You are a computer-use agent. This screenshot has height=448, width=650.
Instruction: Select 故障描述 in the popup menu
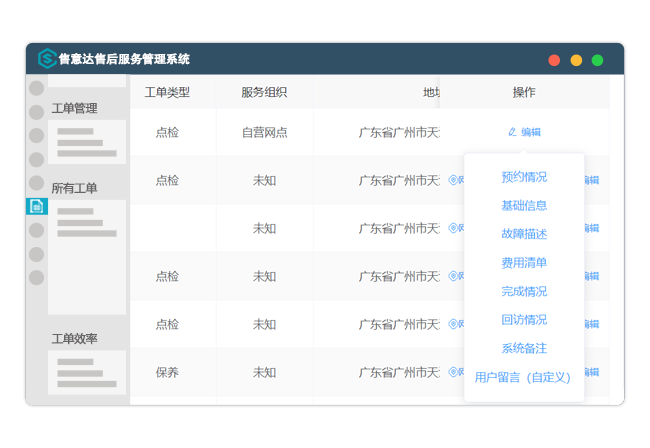coord(524,234)
